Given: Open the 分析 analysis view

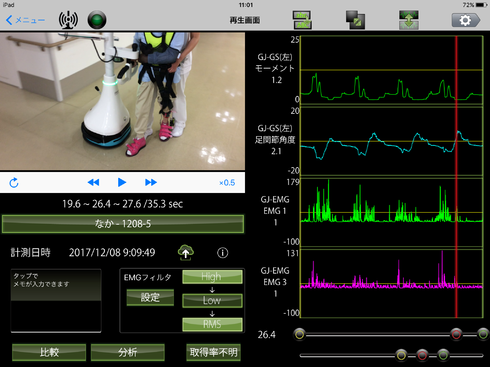Looking at the screenshot, I should [128, 352].
